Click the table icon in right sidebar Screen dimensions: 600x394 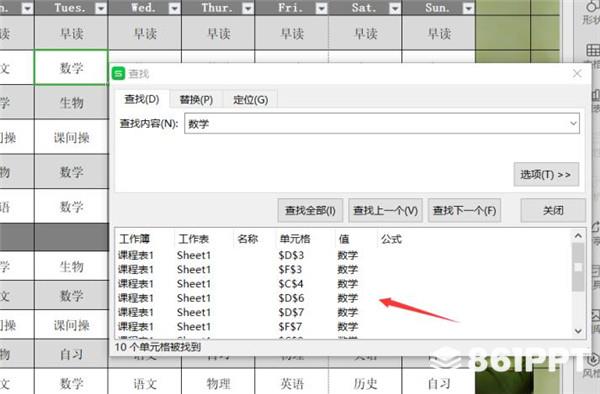point(593,50)
